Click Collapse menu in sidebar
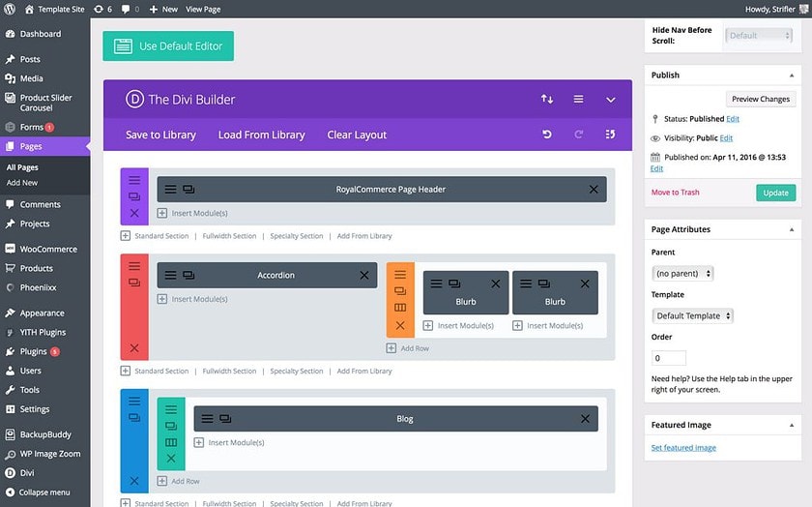This screenshot has width=812, height=507. pyautogui.click(x=44, y=492)
